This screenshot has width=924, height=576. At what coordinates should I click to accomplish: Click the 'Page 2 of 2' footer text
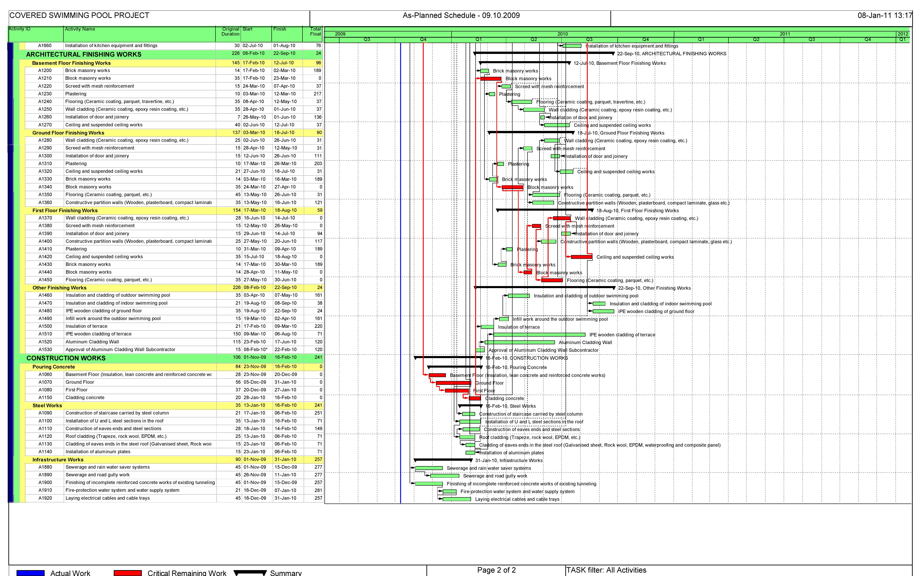pos(496,570)
